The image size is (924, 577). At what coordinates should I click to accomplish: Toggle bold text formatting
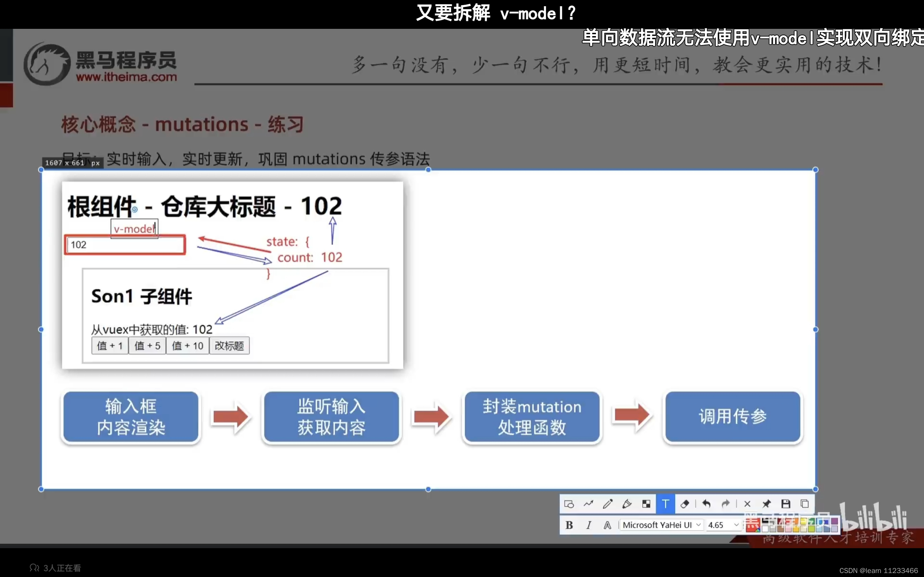[569, 525]
